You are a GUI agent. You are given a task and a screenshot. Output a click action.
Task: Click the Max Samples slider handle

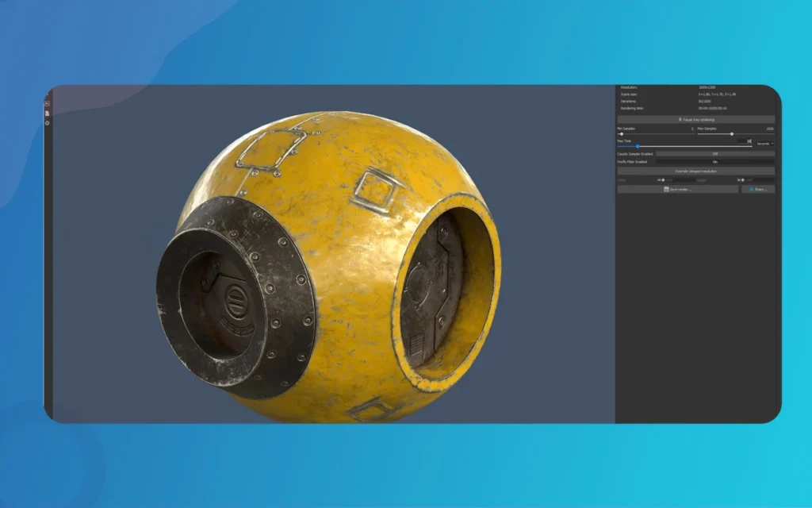point(732,134)
